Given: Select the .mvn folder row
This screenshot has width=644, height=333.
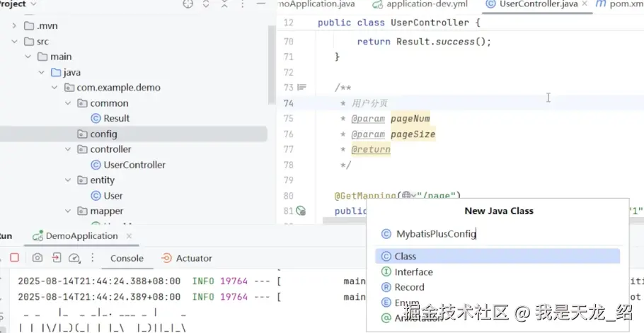Looking at the screenshot, I should [x=134, y=26].
